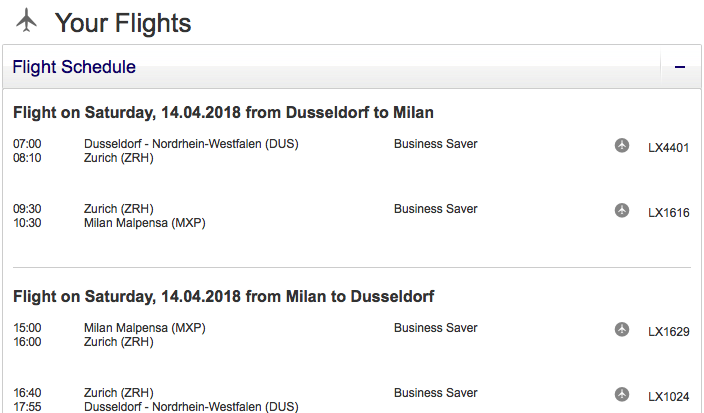The height and width of the screenshot is (413, 704).
Task: Click Business Saver fare on the 16:40 flight
Action: click(x=435, y=393)
